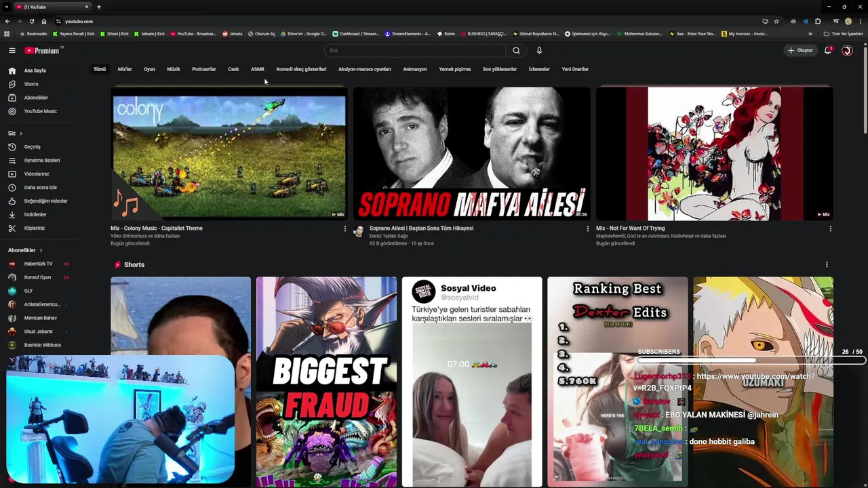Open Bushido Wildcats subscription channel
Screen dimensions: 868x488
pyautogui.click(x=42, y=345)
